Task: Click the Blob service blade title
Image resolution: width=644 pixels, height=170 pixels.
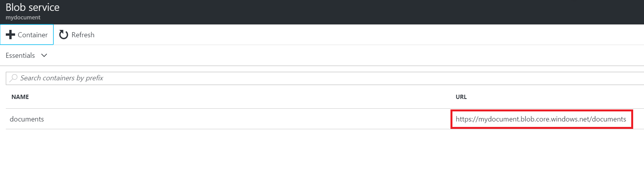Action: tap(33, 7)
